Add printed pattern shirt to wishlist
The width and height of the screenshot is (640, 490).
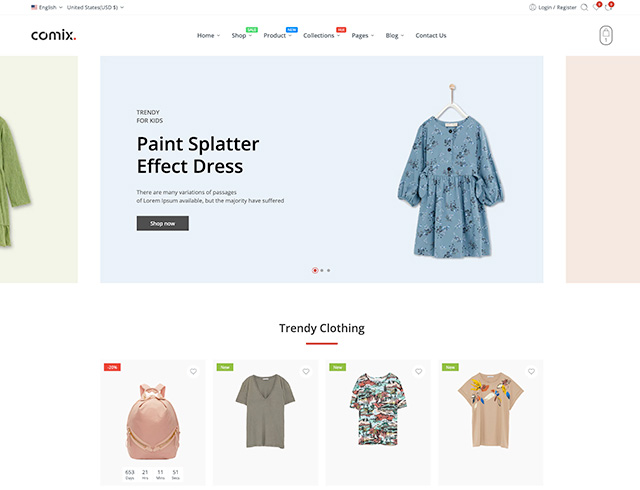click(419, 371)
